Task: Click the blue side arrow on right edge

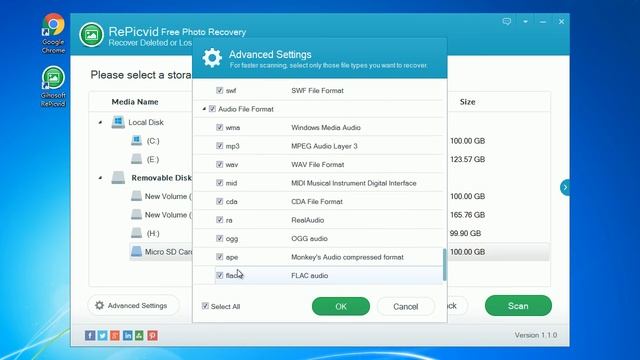Action: click(x=565, y=187)
